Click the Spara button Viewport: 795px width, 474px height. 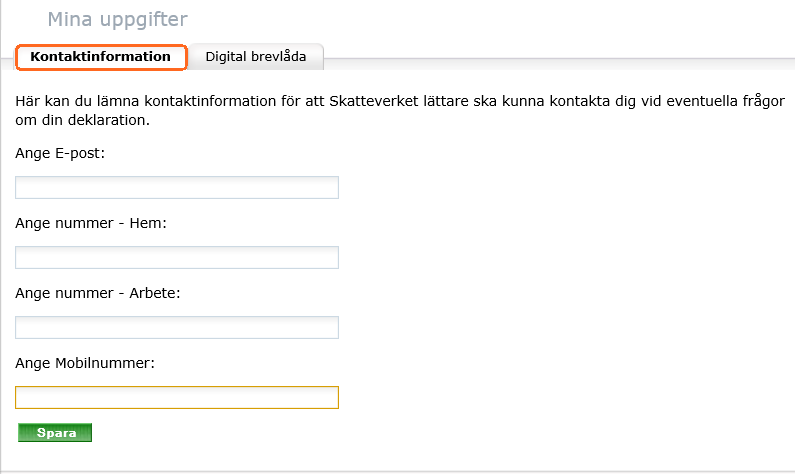(x=55, y=433)
